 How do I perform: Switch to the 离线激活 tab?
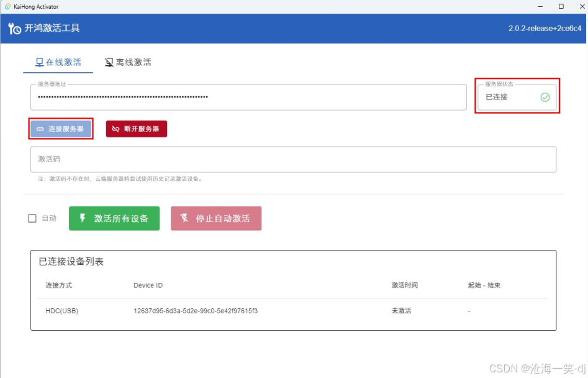point(128,62)
